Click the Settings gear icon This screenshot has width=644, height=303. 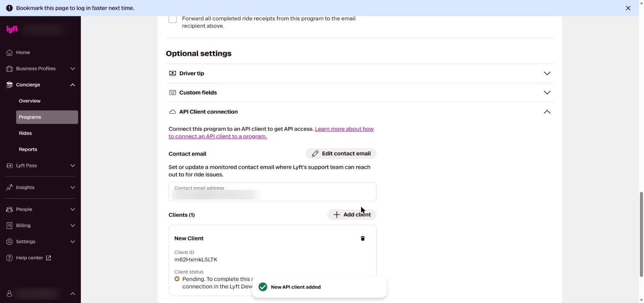tap(9, 242)
